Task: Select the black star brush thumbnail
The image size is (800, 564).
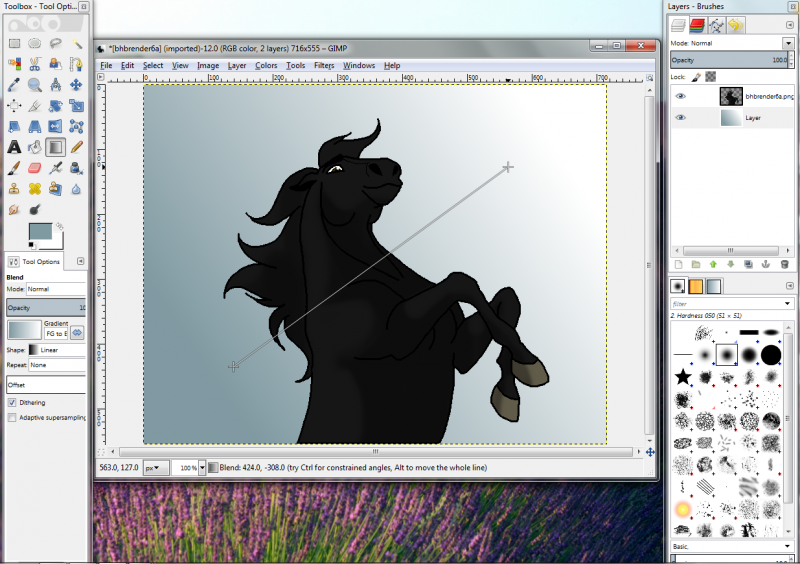Action: 683,378
